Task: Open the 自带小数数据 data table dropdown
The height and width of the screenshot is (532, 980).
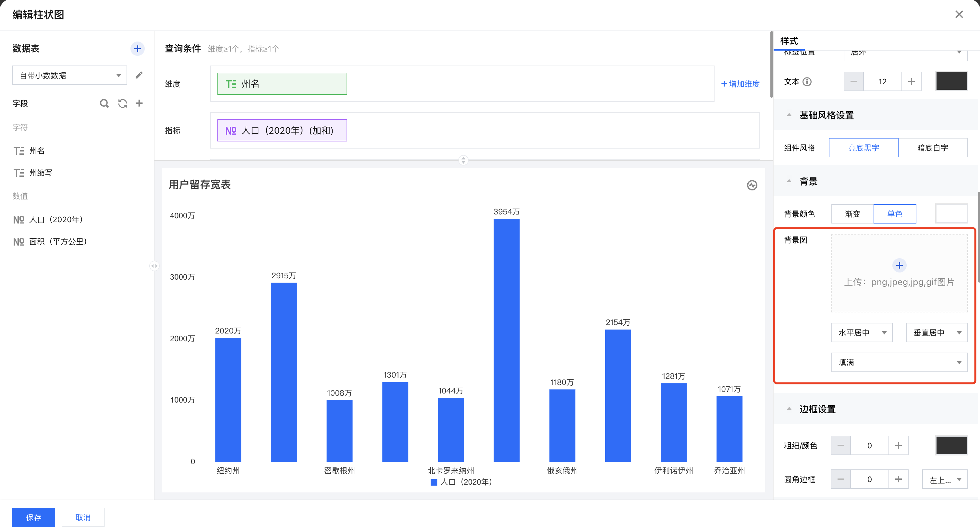Action: coord(70,75)
